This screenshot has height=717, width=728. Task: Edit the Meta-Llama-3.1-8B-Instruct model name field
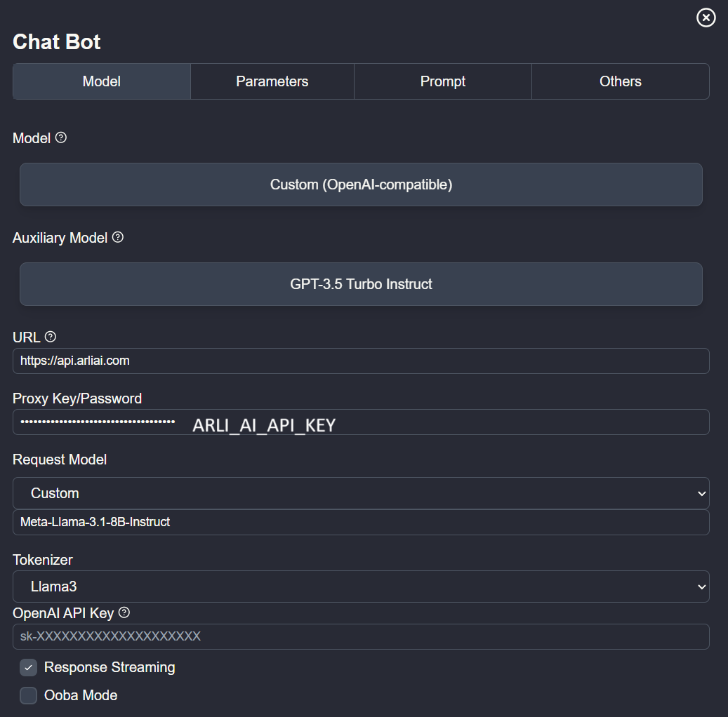click(x=361, y=522)
